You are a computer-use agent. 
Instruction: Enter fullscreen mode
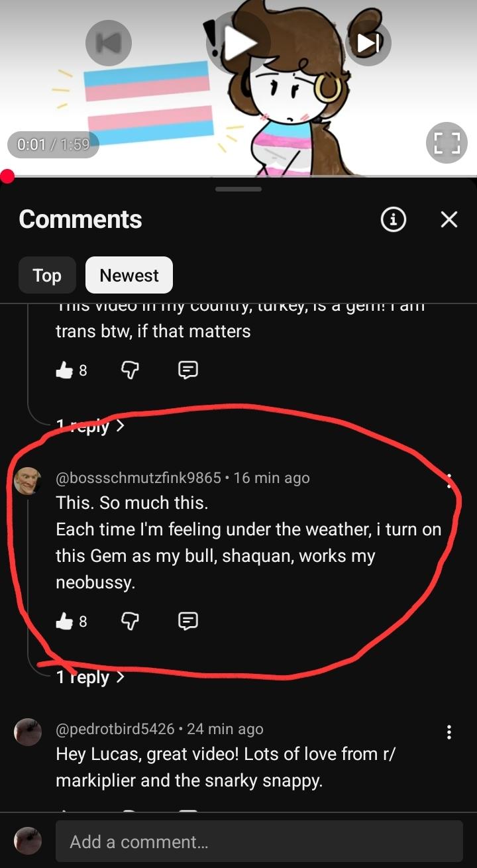447,144
